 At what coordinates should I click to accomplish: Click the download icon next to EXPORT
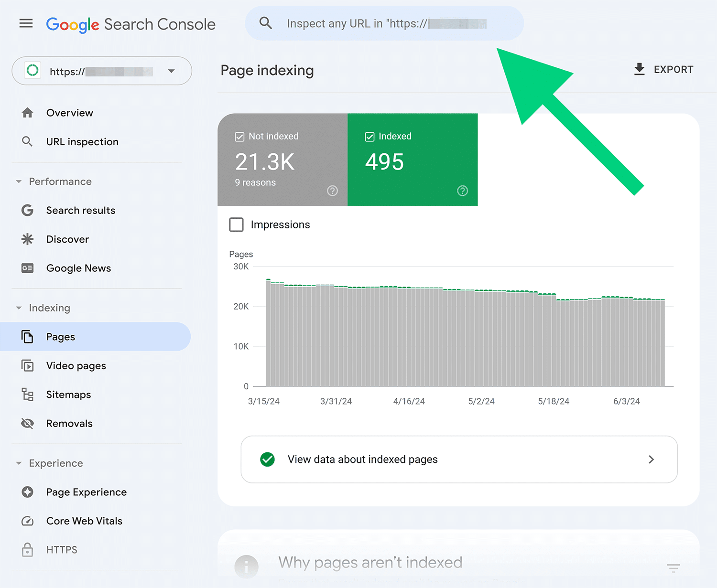click(x=639, y=69)
